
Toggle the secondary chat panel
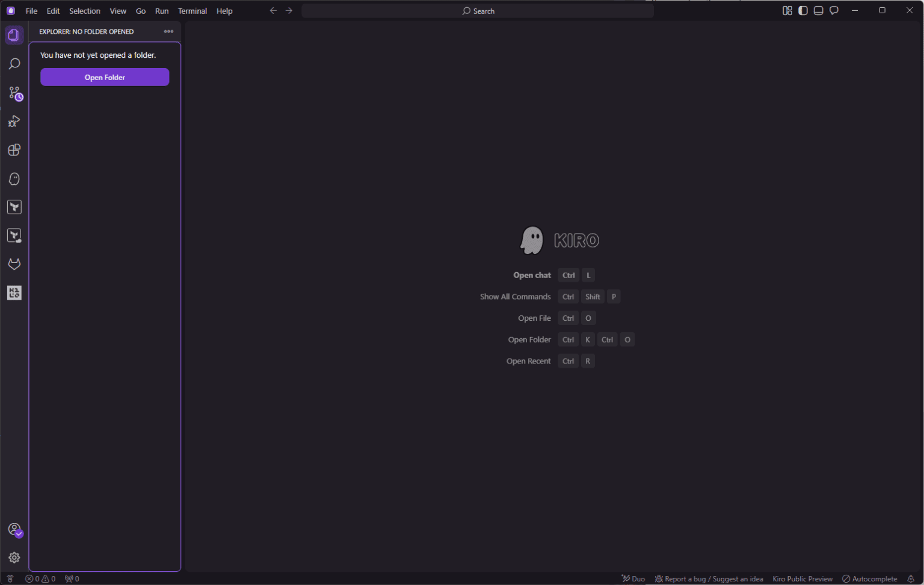(x=834, y=10)
